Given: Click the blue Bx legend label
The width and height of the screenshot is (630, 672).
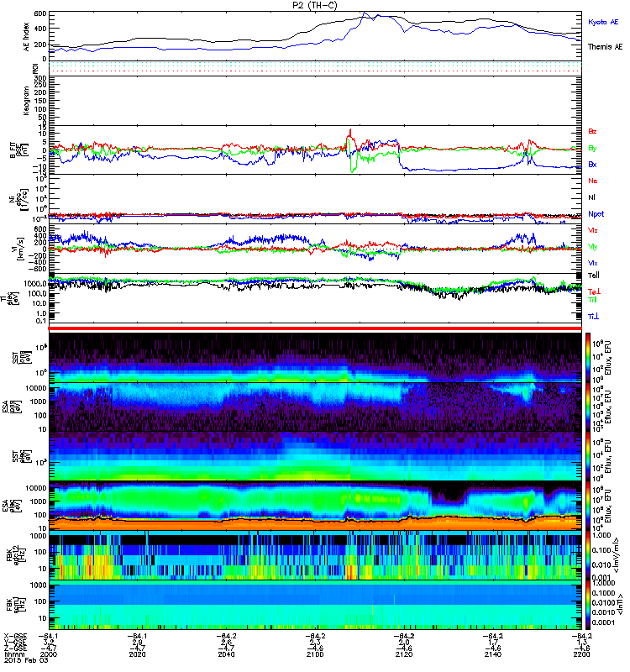Looking at the screenshot, I should (592, 164).
